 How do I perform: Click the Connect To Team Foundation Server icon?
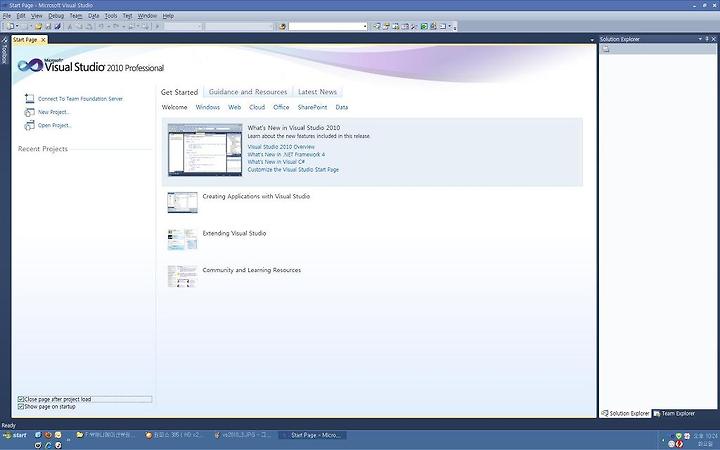[x=29, y=98]
